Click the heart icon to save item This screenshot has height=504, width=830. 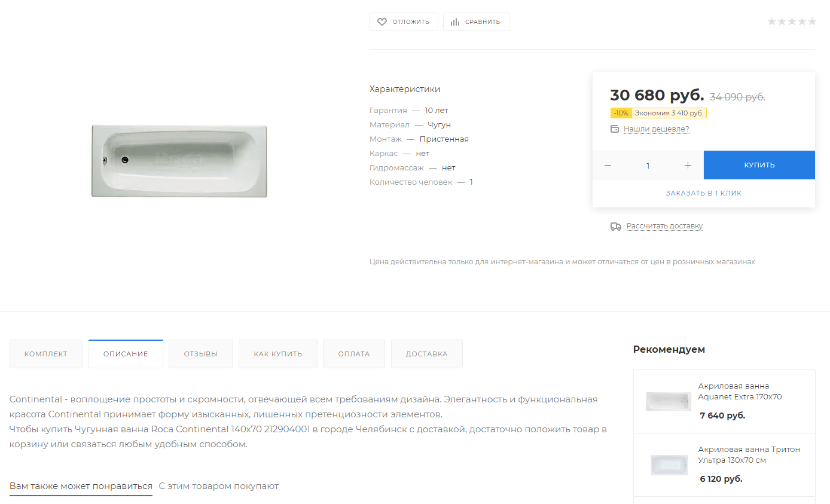click(x=382, y=22)
